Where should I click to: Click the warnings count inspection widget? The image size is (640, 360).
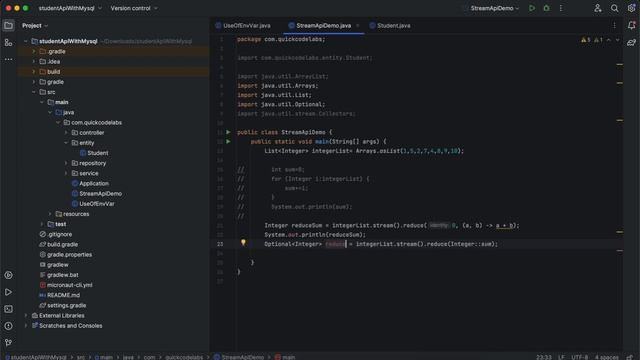pos(592,40)
